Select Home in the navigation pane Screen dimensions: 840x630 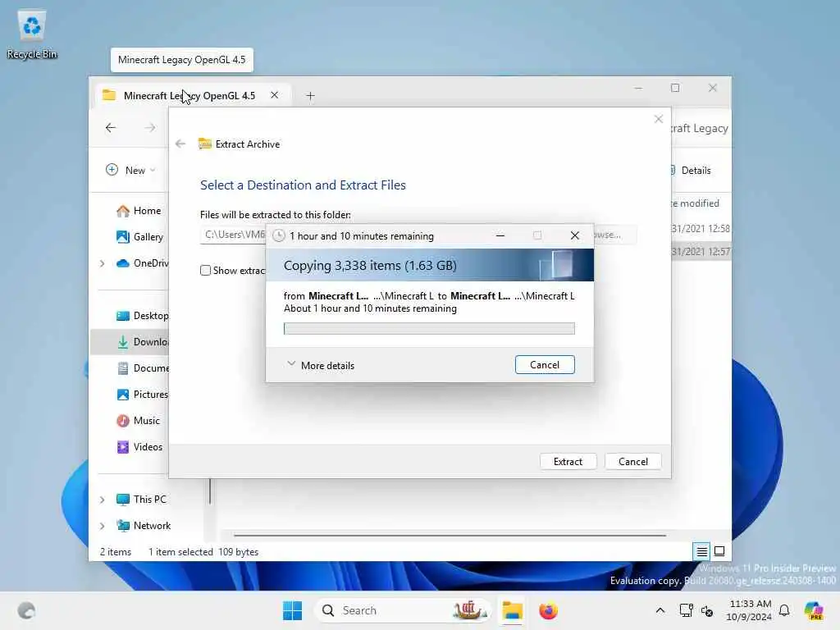tap(138, 211)
